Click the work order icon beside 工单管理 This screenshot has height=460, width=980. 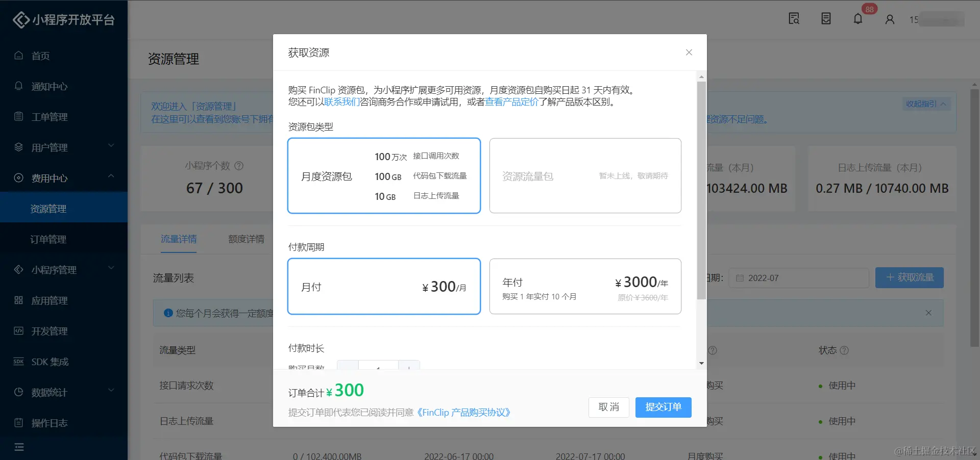19,116
